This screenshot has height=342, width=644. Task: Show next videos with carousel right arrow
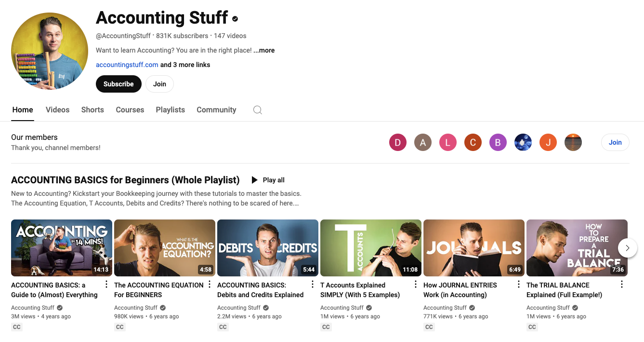pos(628,248)
